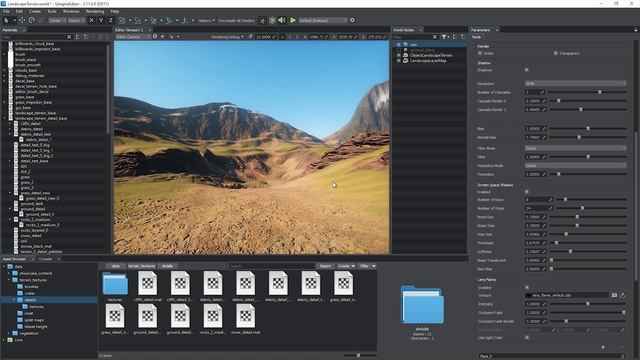
Task: Open the Filter Mode dropdown
Action: click(575, 148)
